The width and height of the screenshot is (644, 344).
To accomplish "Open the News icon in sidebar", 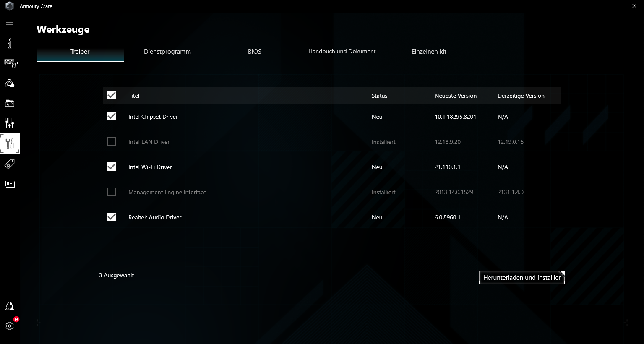I will (10, 184).
